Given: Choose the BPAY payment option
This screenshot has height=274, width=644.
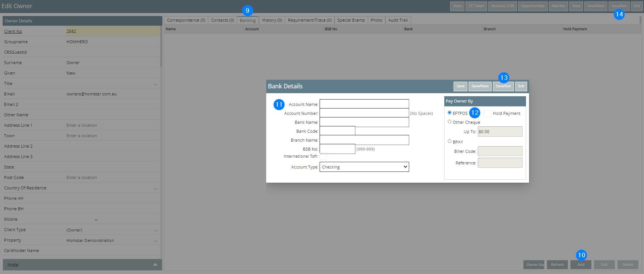Looking at the screenshot, I should point(449,141).
